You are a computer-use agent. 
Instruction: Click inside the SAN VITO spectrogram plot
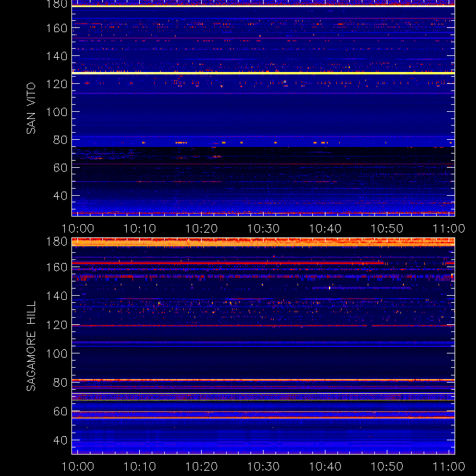point(263,108)
